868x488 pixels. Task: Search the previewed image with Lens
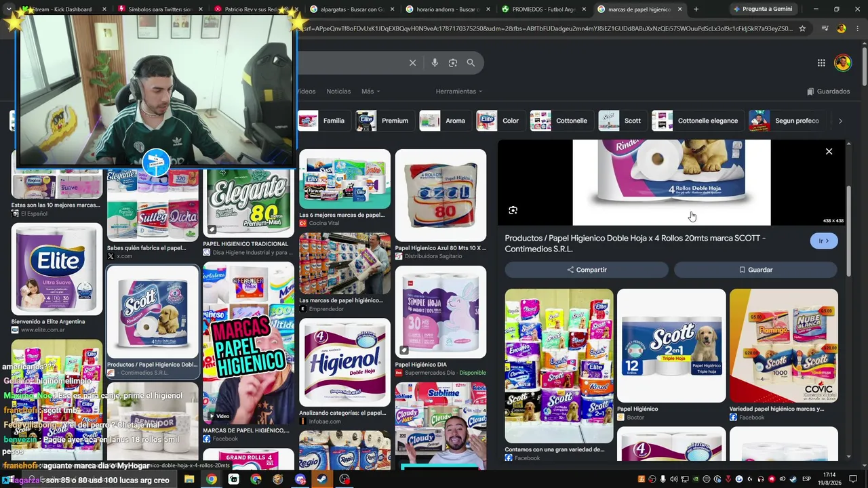[513, 210]
